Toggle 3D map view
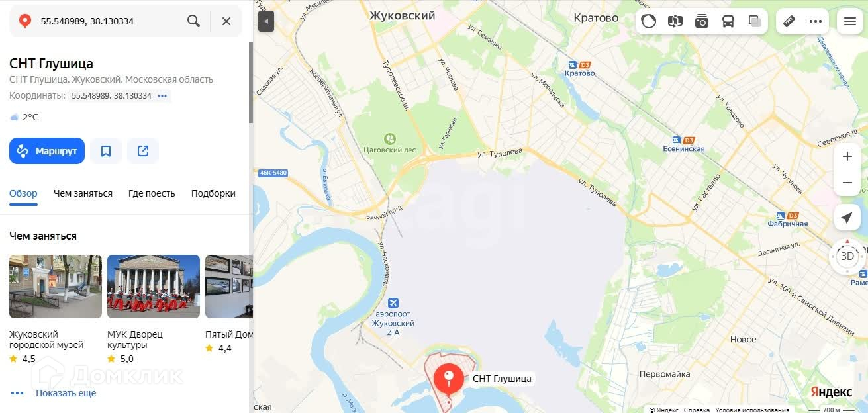The height and width of the screenshot is (413, 868). [x=847, y=256]
